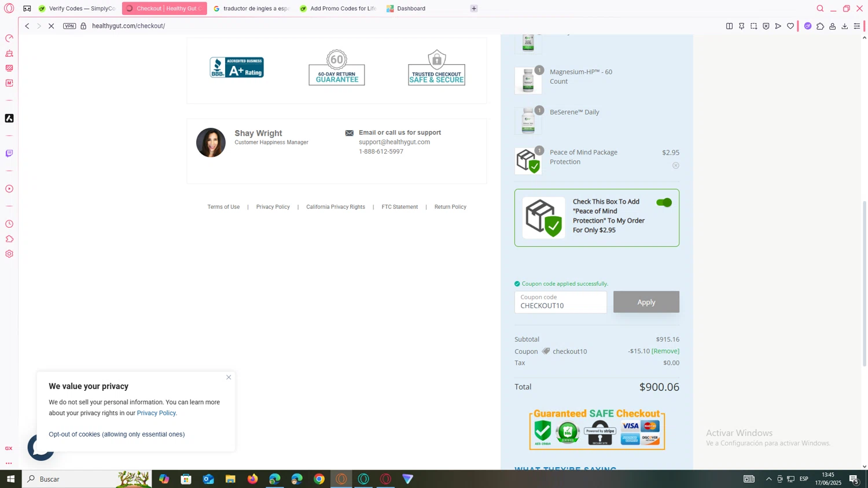Stop loading the checkout page

coord(52,26)
